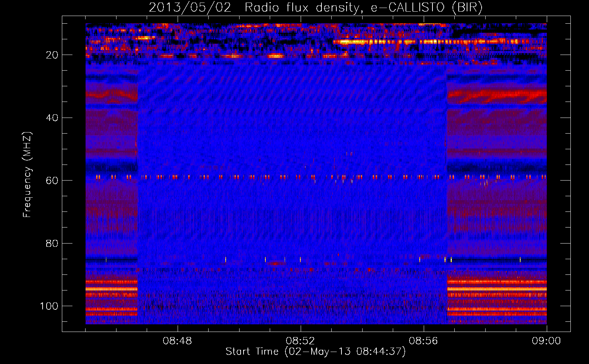Click the 08:48 time tick label

coord(177,341)
